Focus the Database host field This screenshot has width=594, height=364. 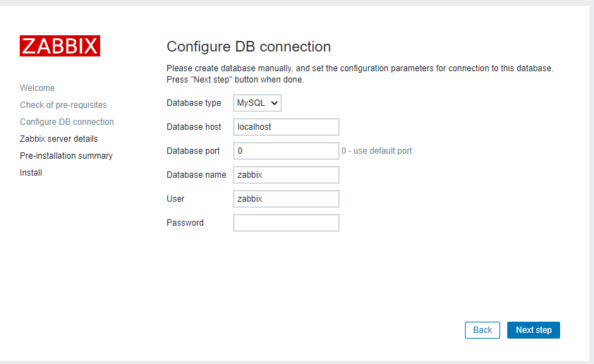(x=286, y=127)
